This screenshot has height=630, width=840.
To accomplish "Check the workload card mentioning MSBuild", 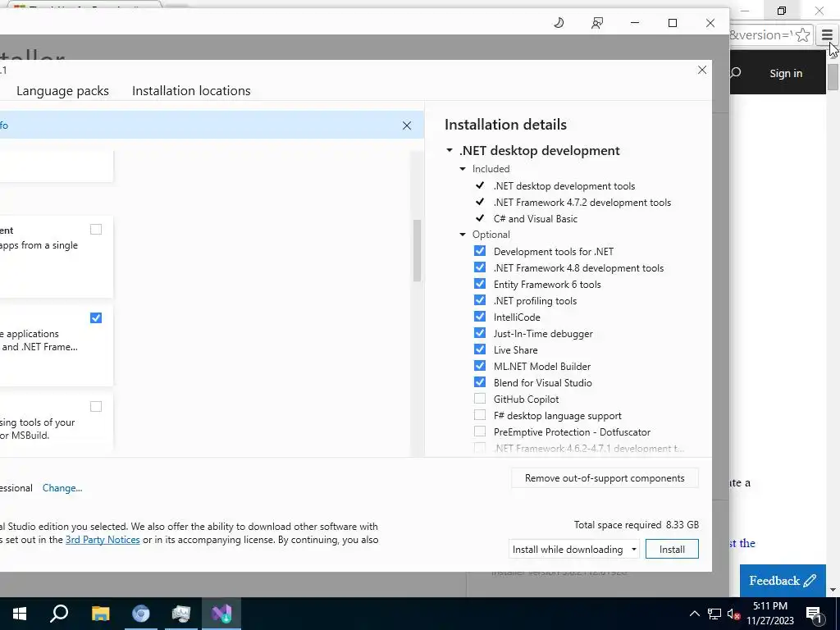I will [96, 407].
